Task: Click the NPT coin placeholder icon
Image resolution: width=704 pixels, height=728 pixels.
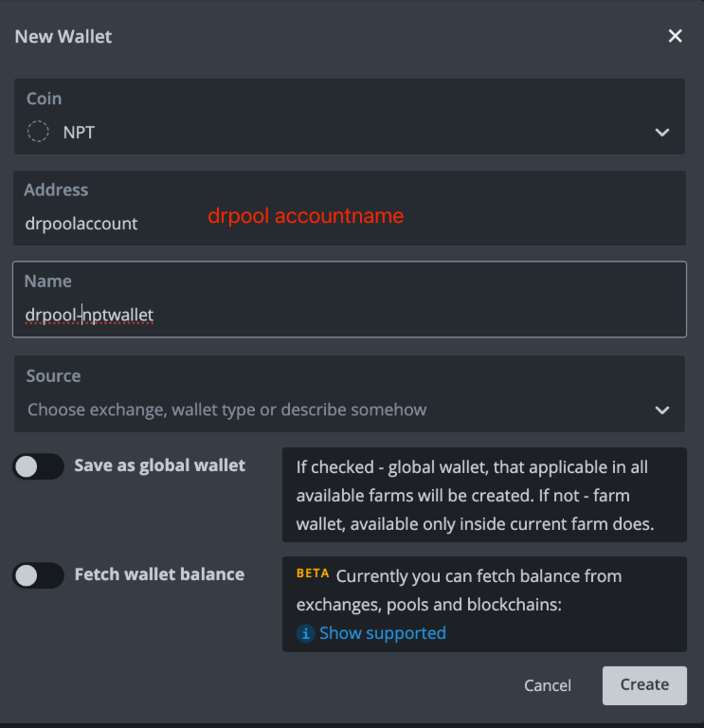Action: (38, 132)
